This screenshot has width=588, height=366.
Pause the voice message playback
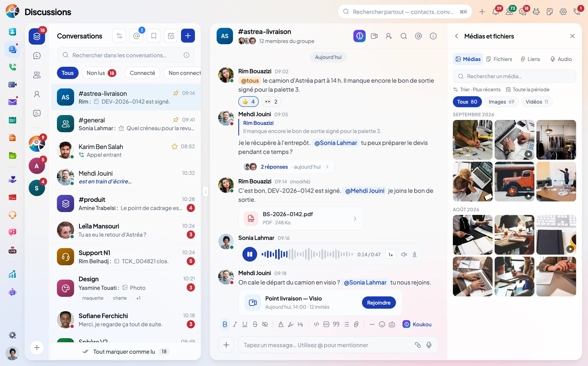point(250,254)
